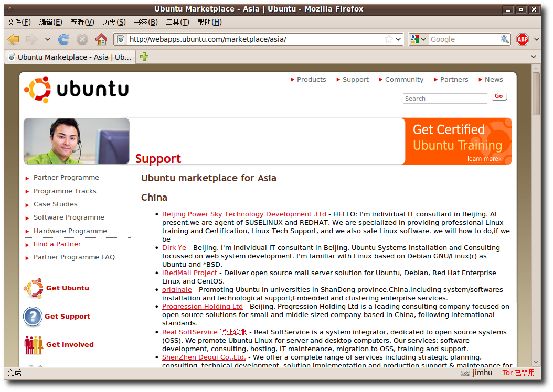Open Software Programme sidebar link
Screen dimensions: 553x392
69,217
